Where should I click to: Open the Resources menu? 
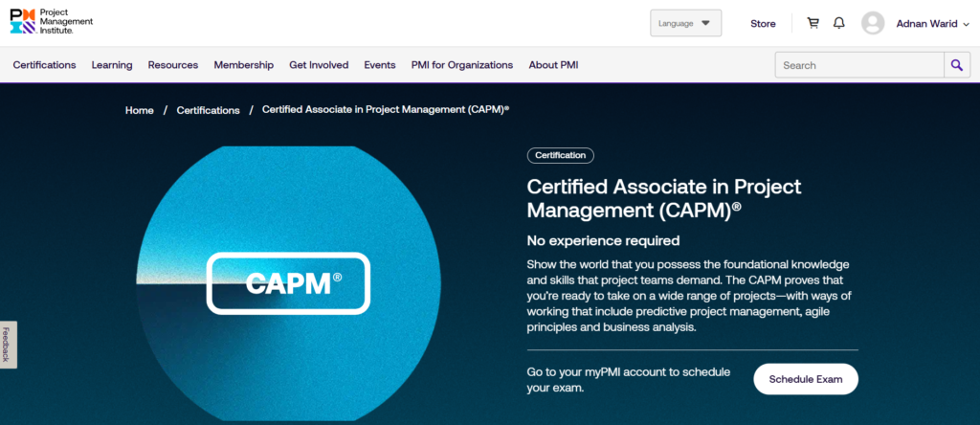click(173, 65)
